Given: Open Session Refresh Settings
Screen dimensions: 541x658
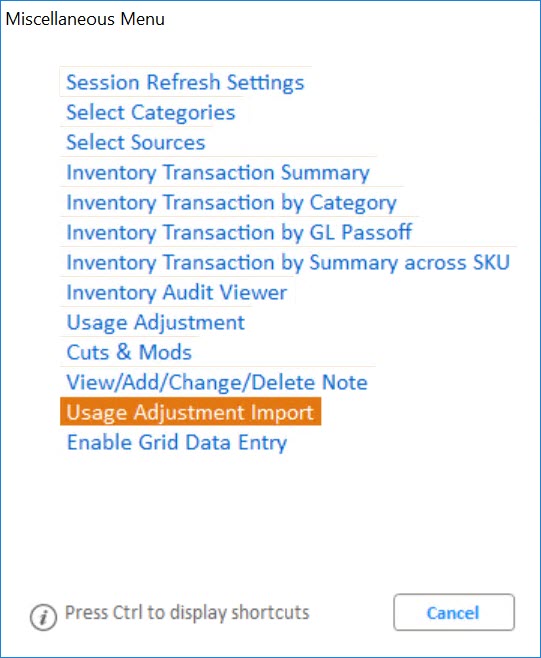Looking at the screenshot, I should 185,82.
